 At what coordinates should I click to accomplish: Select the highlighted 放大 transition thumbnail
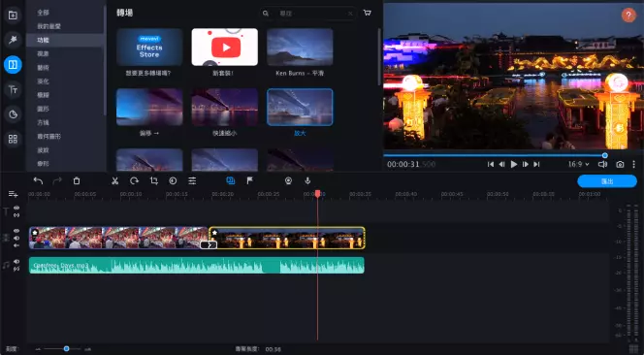(300, 107)
